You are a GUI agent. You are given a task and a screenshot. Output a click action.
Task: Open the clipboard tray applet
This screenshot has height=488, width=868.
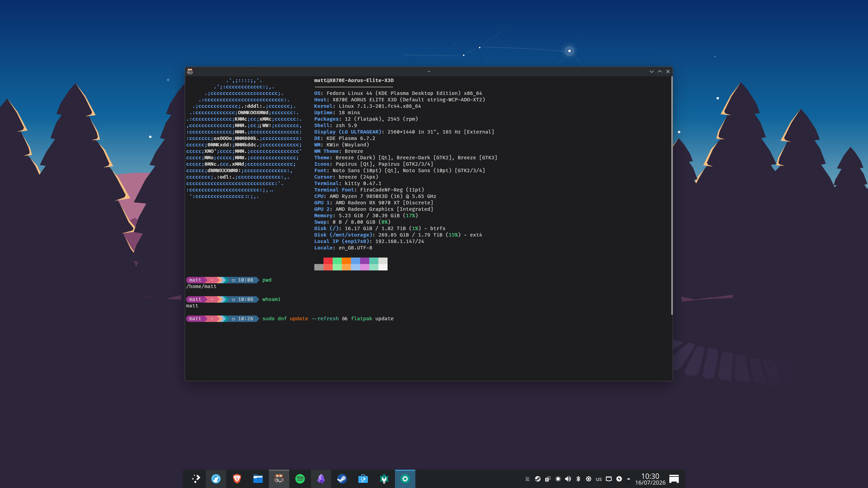pos(548,479)
